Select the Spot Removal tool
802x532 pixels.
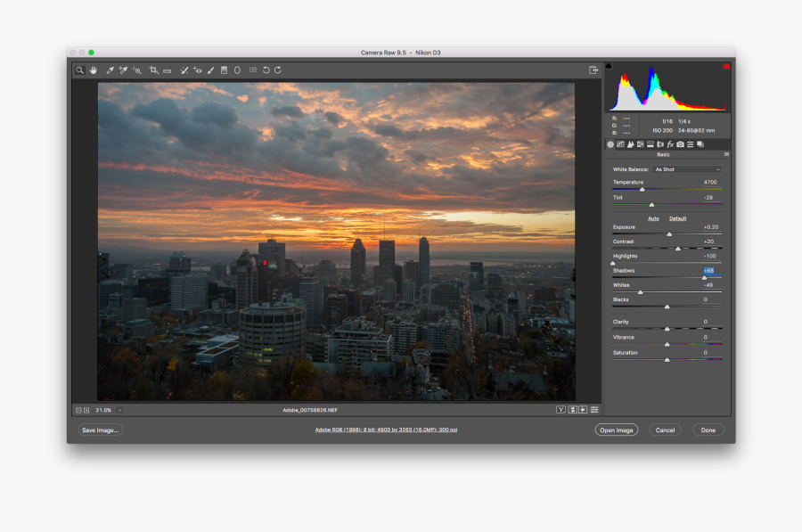(x=184, y=70)
